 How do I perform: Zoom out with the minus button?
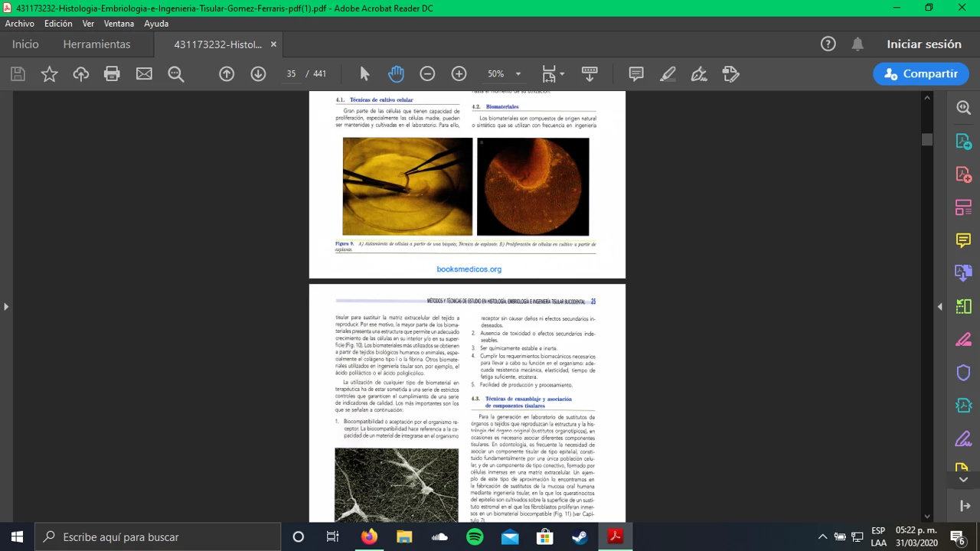[x=427, y=74]
